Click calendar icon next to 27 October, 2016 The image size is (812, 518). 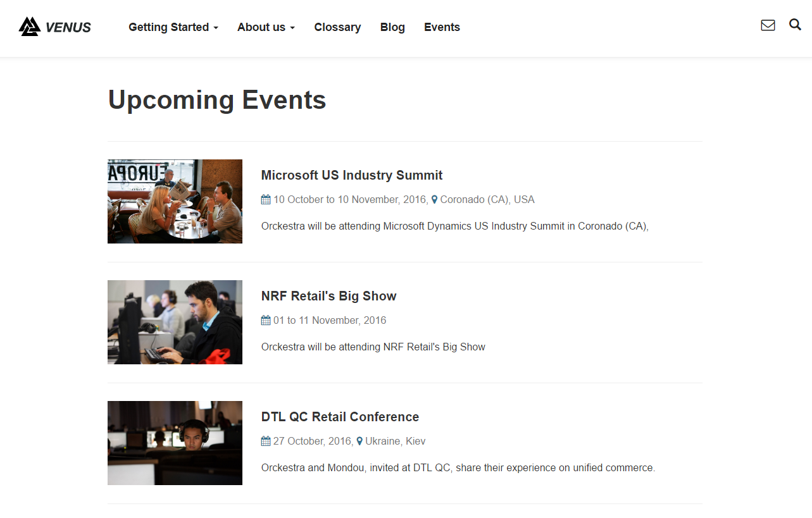(266, 441)
